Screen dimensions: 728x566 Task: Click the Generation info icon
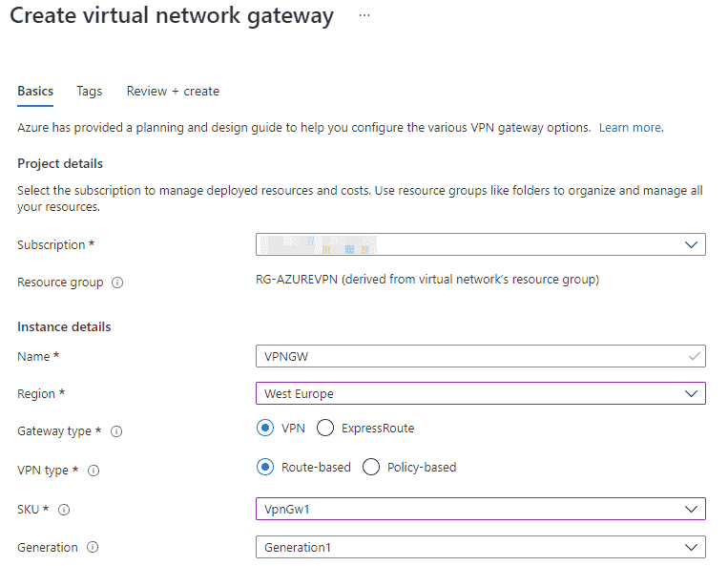pyautogui.click(x=93, y=547)
